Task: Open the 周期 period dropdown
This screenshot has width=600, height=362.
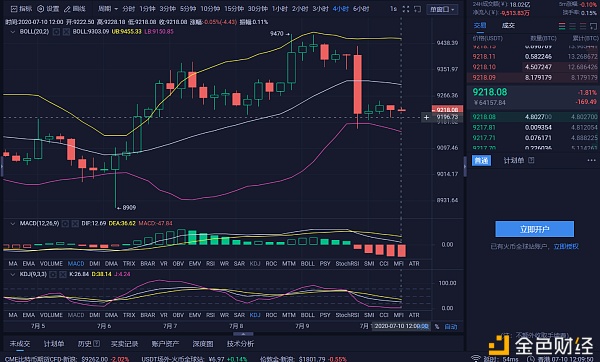Action: [108, 8]
